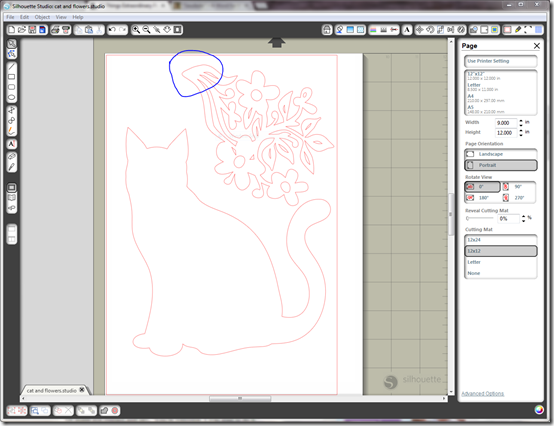Screen dimensions: 554x426
Task: Pick A5 page size
Action: pos(501,109)
